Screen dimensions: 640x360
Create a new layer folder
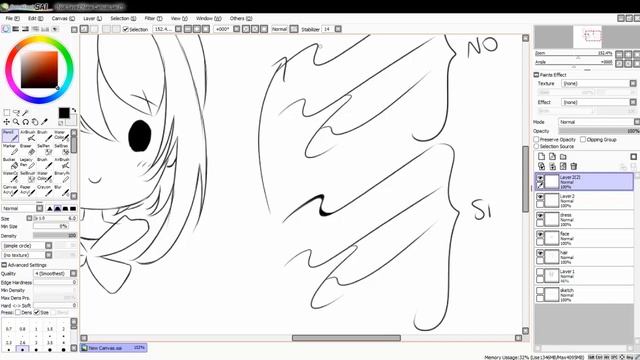point(563,157)
